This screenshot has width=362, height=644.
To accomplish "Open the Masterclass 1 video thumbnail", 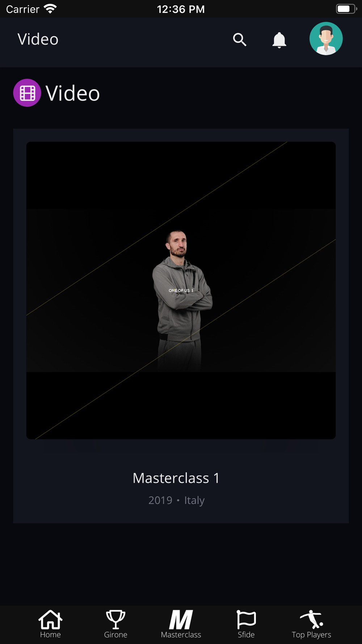I will 181,290.
